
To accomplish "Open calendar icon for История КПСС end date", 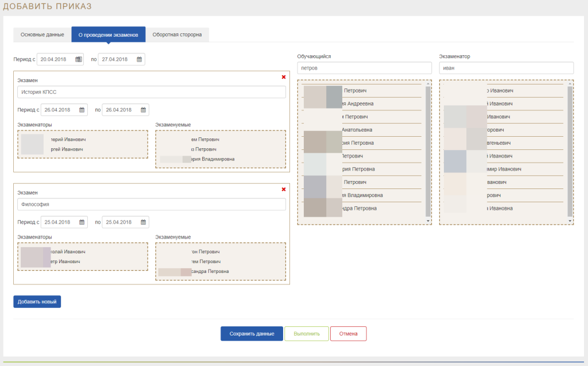I will click(x=143, y=110).
